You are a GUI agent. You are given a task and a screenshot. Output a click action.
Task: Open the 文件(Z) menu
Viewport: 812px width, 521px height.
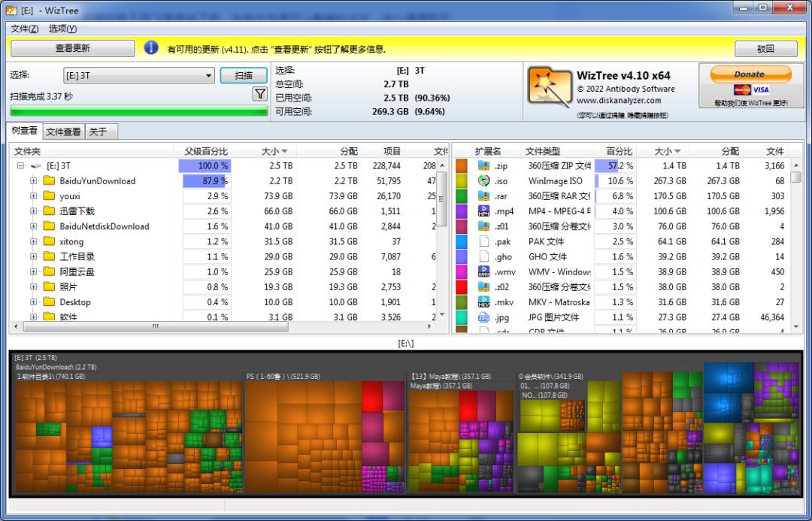coord(24,29)
